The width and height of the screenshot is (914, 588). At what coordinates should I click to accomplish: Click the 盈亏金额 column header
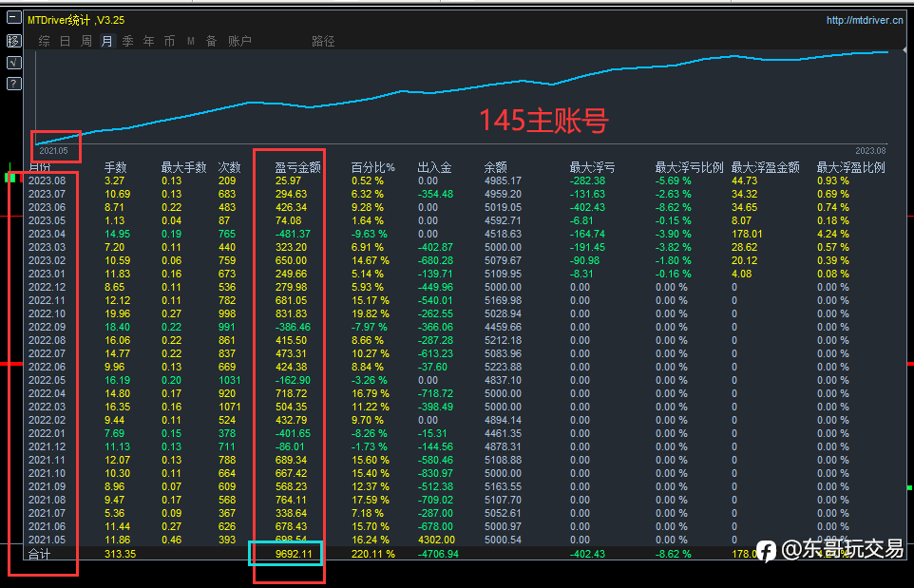[x=298, y=167]
